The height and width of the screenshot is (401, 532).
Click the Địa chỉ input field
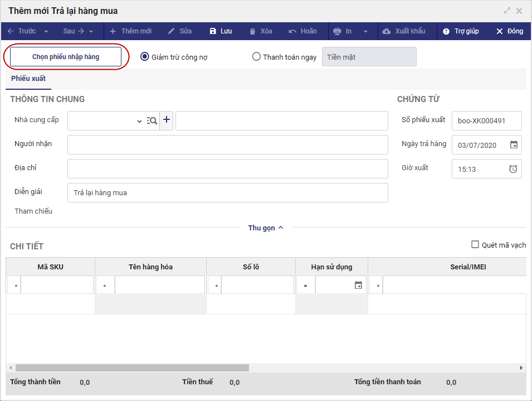coord(228,169)
